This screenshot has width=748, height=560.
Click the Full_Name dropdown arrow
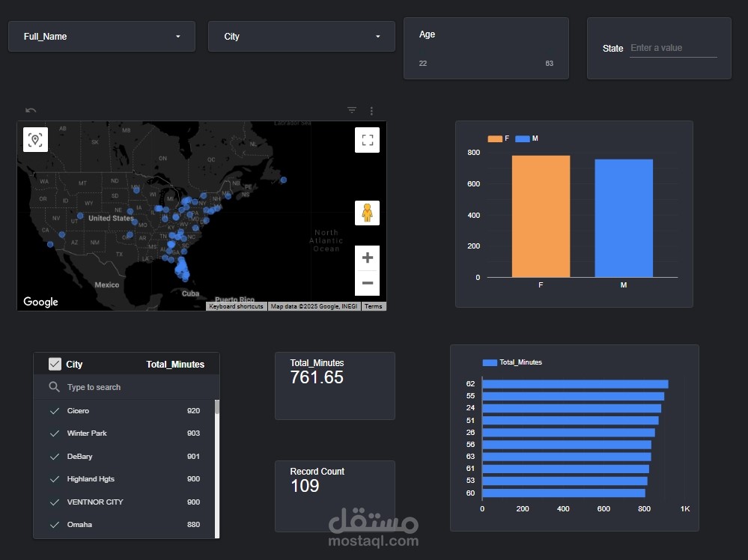coord(178,36)
